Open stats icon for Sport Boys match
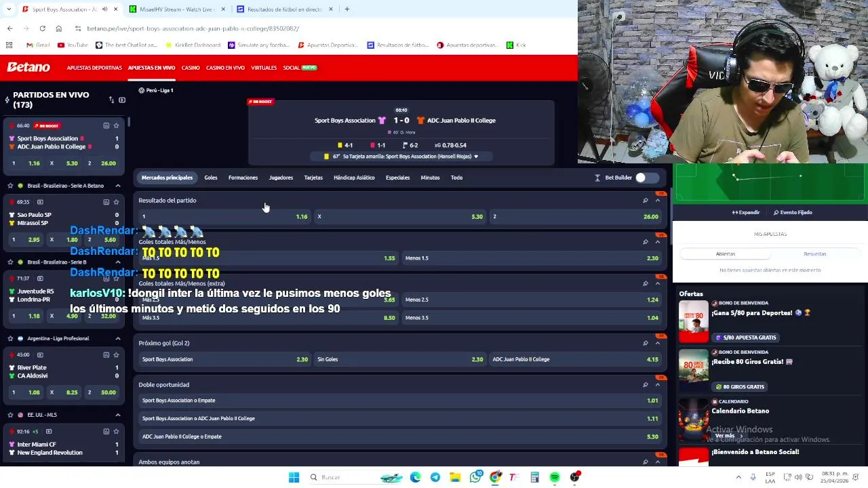 click(106, 125)
